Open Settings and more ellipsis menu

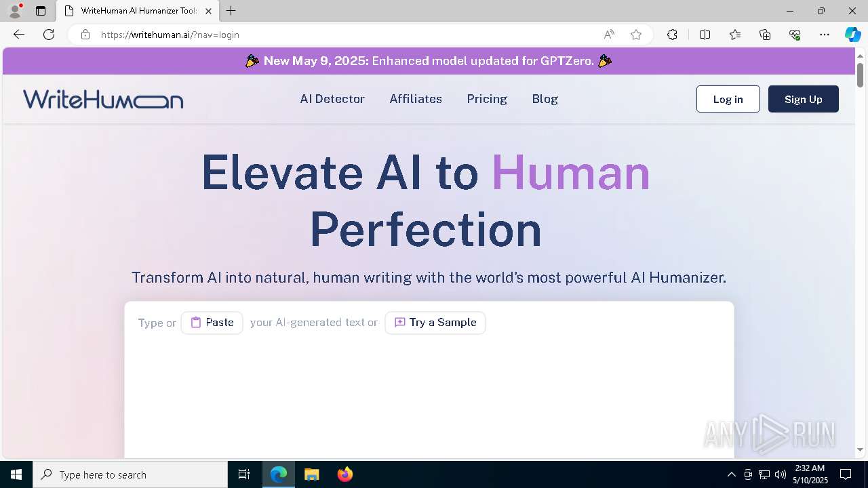pos(825,35)
